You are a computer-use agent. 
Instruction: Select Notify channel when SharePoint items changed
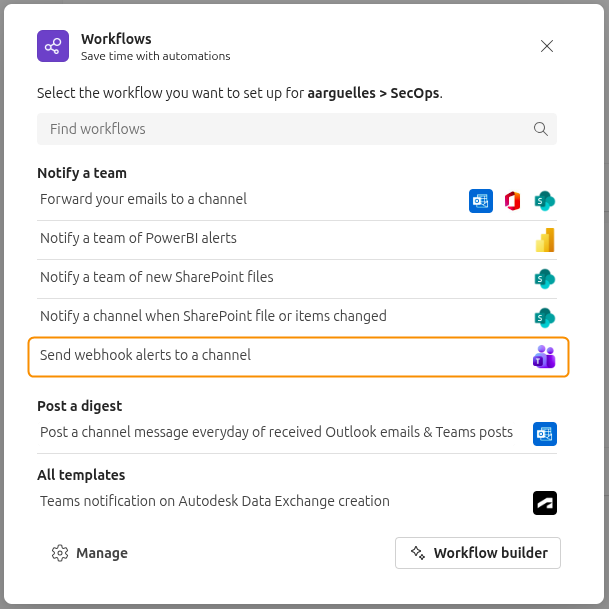pyautogui.click(x=213, y=316)
